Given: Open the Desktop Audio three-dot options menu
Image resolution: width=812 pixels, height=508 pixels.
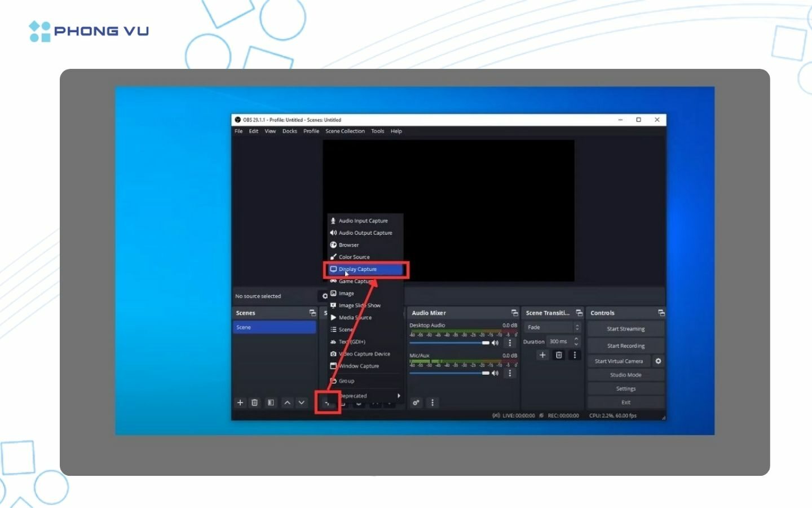Looking at the screenshot, I should click(510, 343).
